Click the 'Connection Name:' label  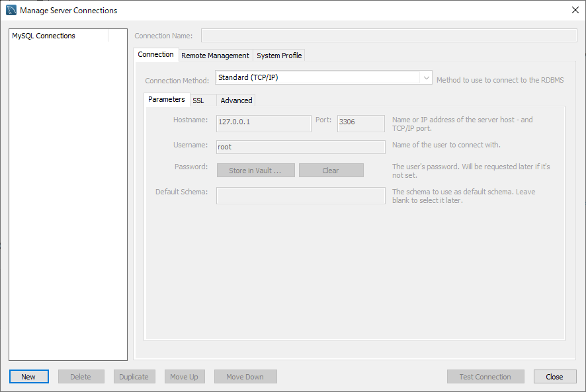(x=163, y=36)
